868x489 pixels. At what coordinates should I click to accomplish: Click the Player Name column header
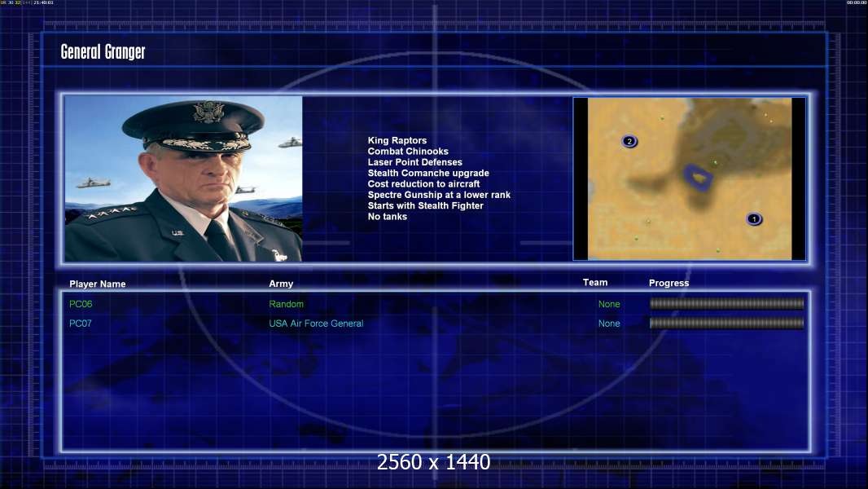pos(98,284)
